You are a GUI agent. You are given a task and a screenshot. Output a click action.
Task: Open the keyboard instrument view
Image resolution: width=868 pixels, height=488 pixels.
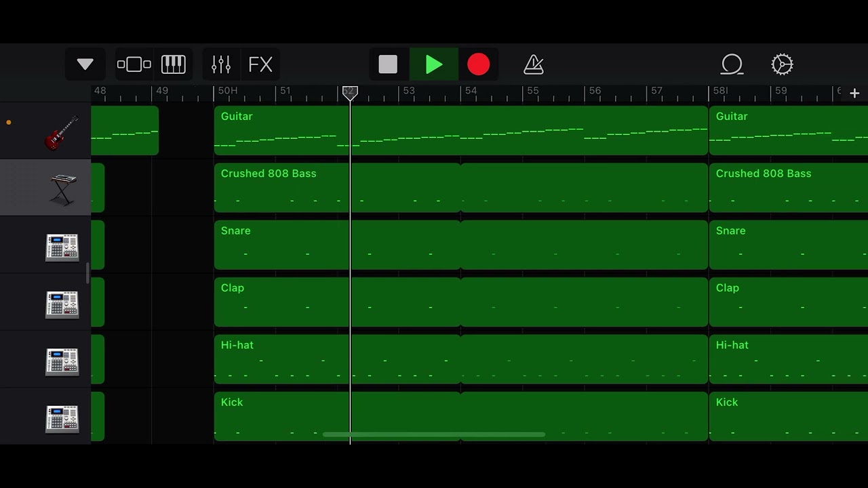[x=174, y=64]
